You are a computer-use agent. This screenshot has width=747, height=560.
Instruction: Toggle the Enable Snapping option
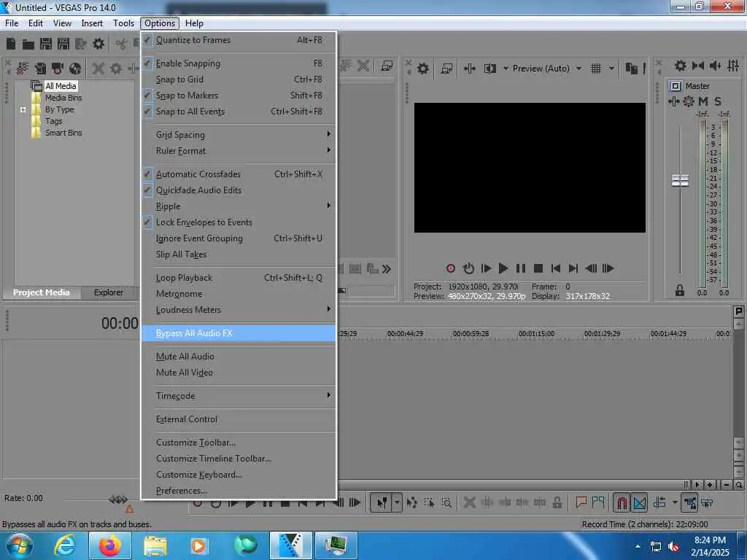[x=239, y=63]
